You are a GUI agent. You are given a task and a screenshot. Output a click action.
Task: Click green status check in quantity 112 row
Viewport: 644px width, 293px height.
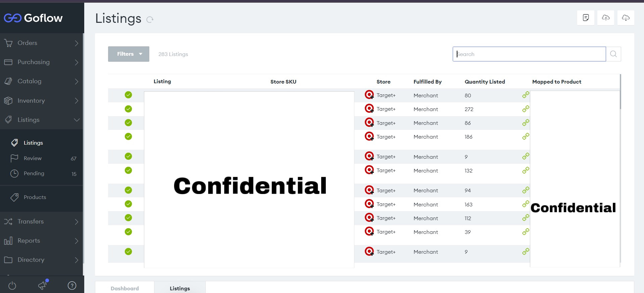(128, 218)
